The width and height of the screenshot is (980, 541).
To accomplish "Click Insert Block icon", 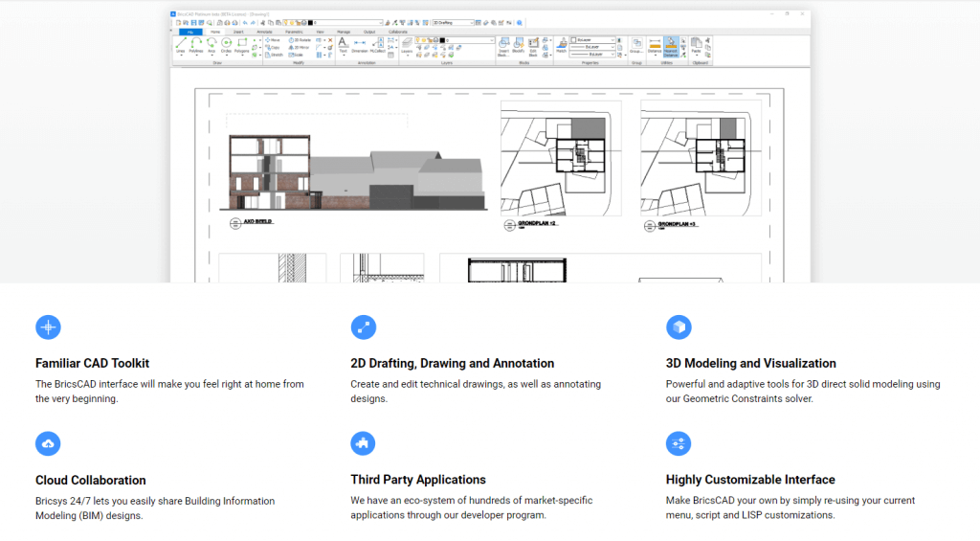I will click(x=503, y=47).
